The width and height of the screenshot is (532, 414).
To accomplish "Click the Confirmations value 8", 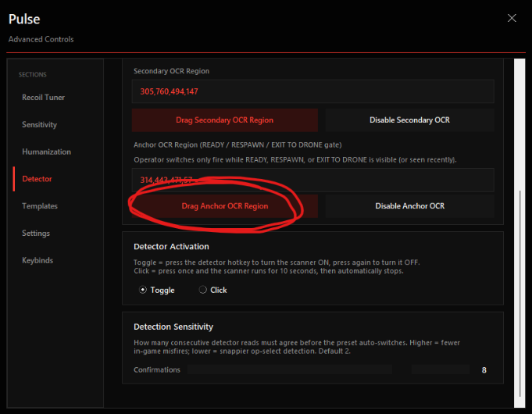I will [x=484, y=370].
